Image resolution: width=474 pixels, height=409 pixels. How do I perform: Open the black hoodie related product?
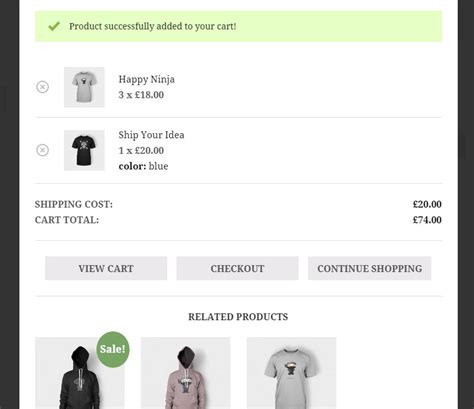pos(80,373)
